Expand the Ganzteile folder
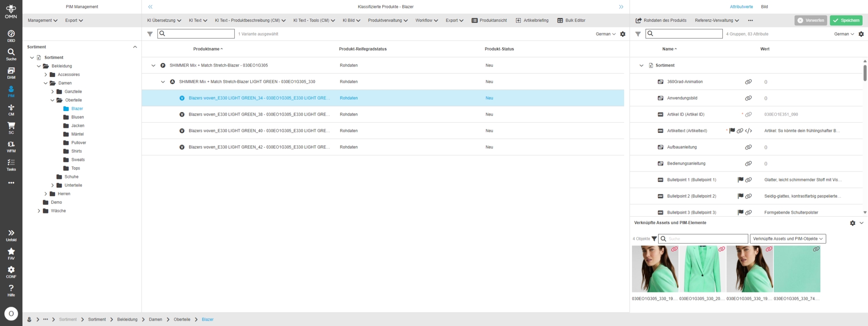Viewport: 868px width, 326px height. [53, 92]
